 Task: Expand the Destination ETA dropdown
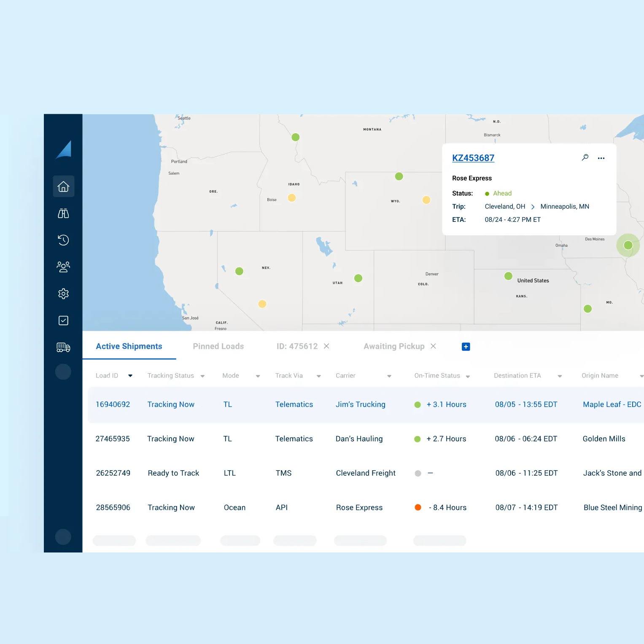[x=560, y=376]
